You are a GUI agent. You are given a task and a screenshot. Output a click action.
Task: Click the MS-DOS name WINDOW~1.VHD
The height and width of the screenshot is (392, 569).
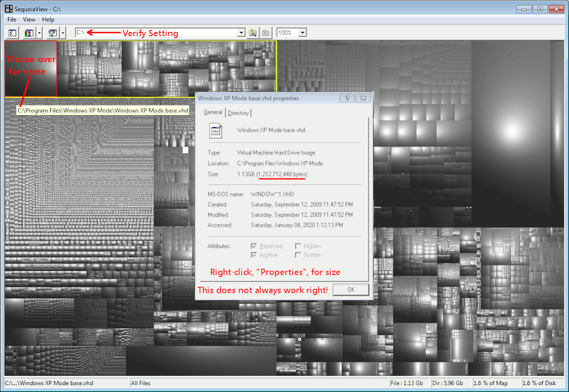[272, 194]
